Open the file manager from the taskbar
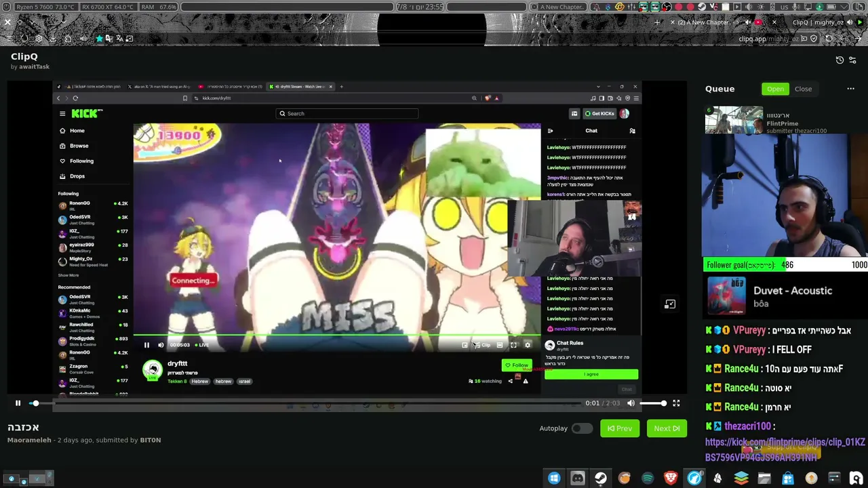 click(764, 479)
